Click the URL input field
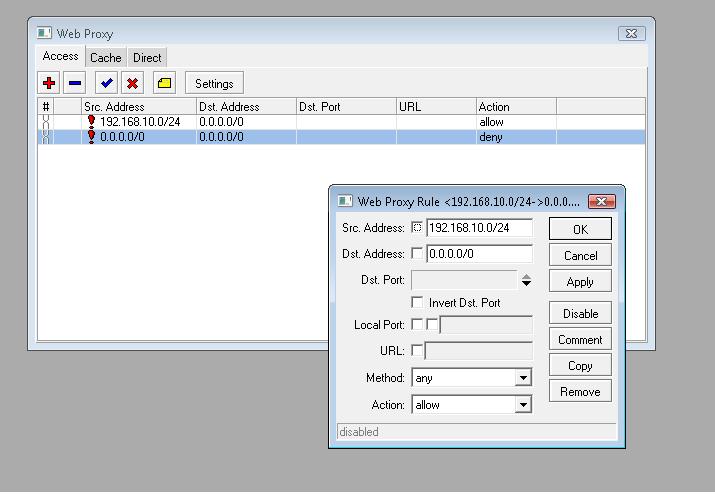 (x=479, y=351)
